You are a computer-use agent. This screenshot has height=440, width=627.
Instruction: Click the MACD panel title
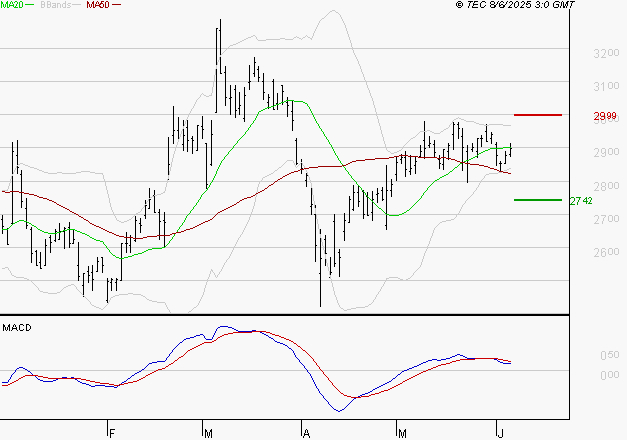click(x=17, y=328)
